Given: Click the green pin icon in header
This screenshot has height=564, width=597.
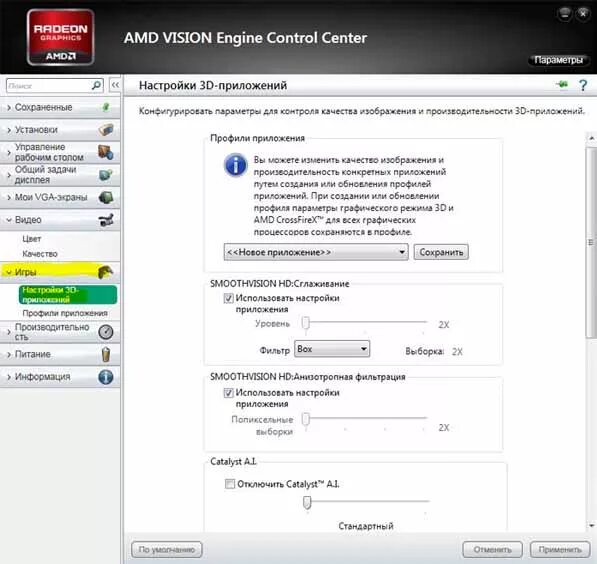Looking at the screenshot, I should 562,84.
